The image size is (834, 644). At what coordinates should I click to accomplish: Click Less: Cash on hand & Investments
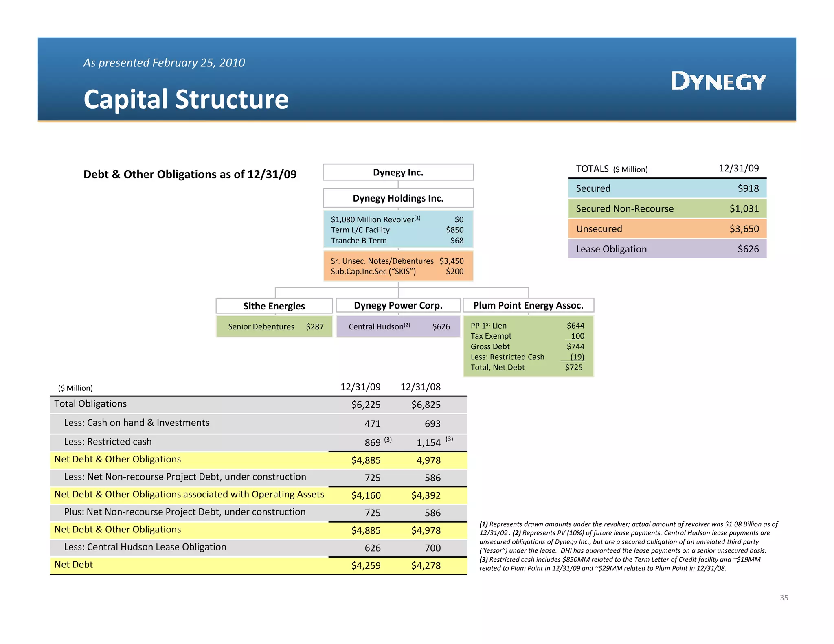coord(136,423)
